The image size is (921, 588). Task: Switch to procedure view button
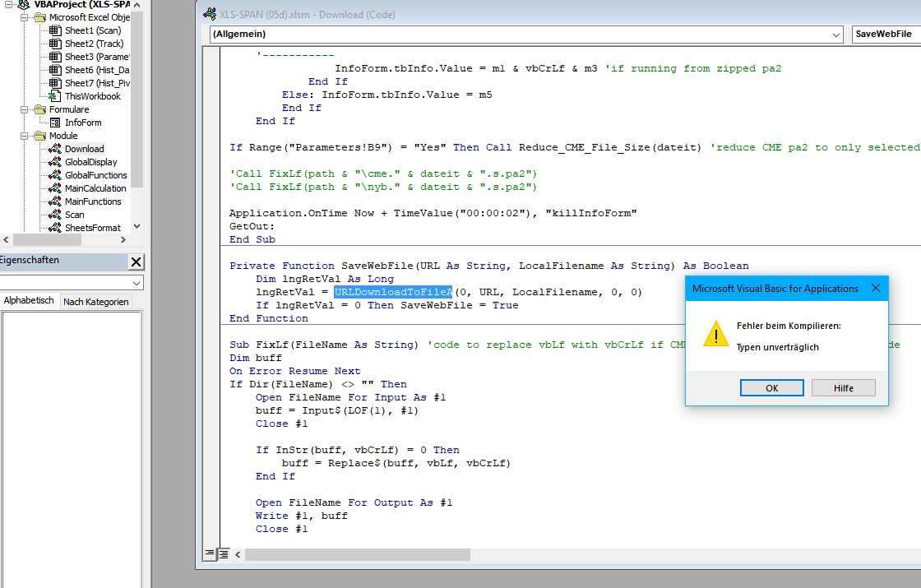[210, 554]
